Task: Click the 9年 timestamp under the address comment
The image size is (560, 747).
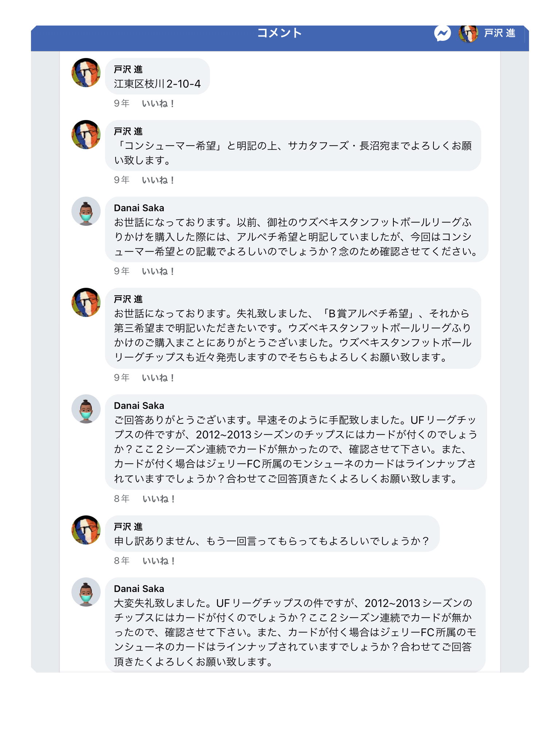Action: point(121,104)
